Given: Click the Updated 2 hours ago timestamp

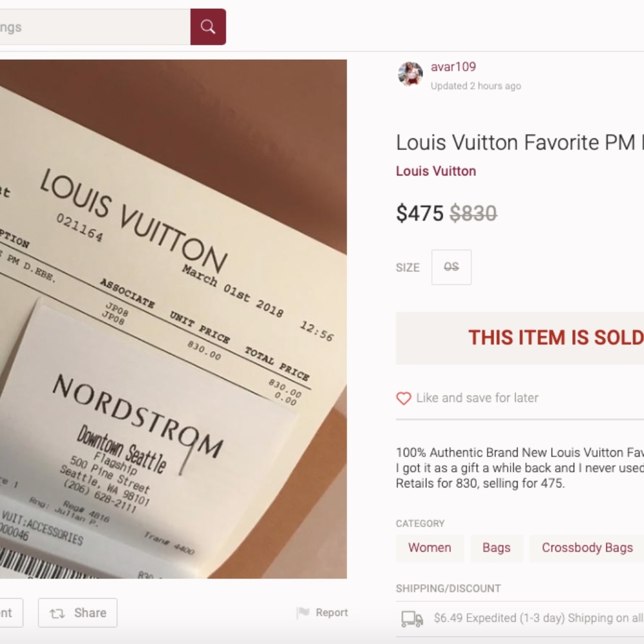Looking at the screenshot, I should coord(476,86).
